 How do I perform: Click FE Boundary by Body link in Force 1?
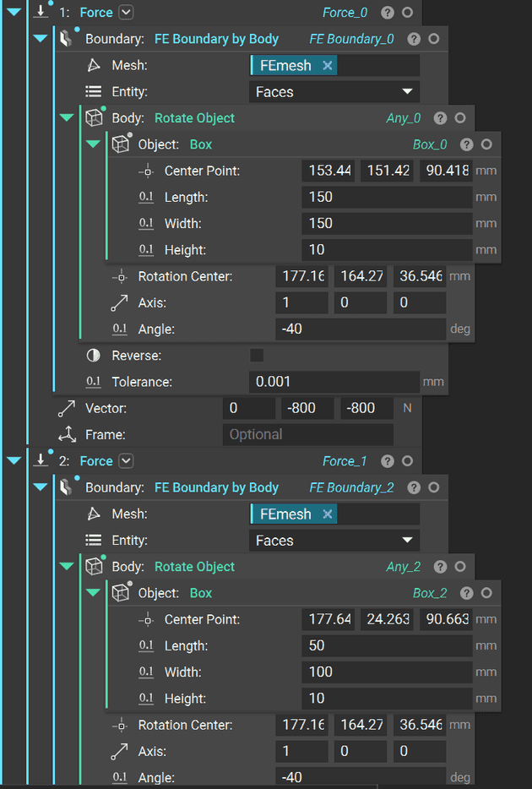[216, 39]
